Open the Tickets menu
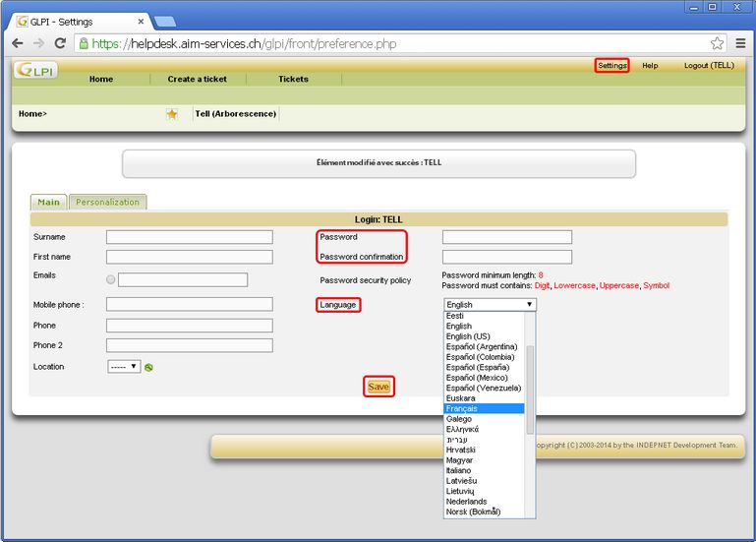 (293, 79)
